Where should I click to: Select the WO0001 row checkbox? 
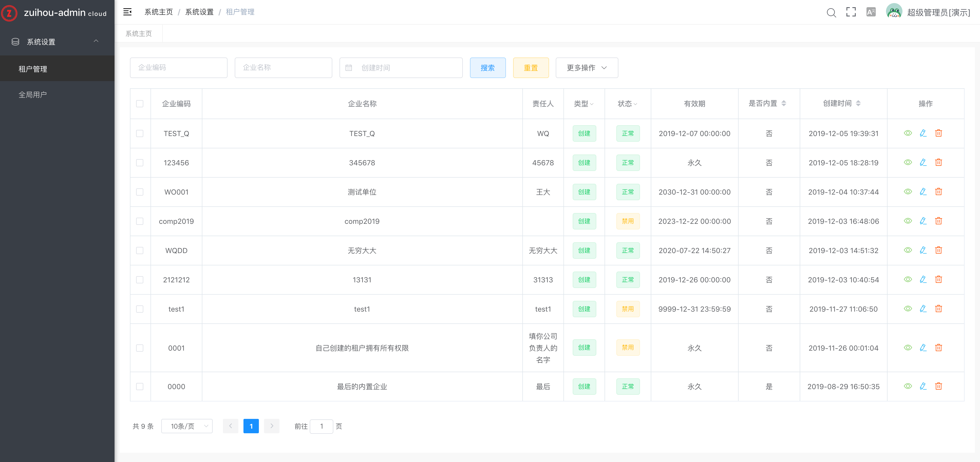[x=140, y=192]
